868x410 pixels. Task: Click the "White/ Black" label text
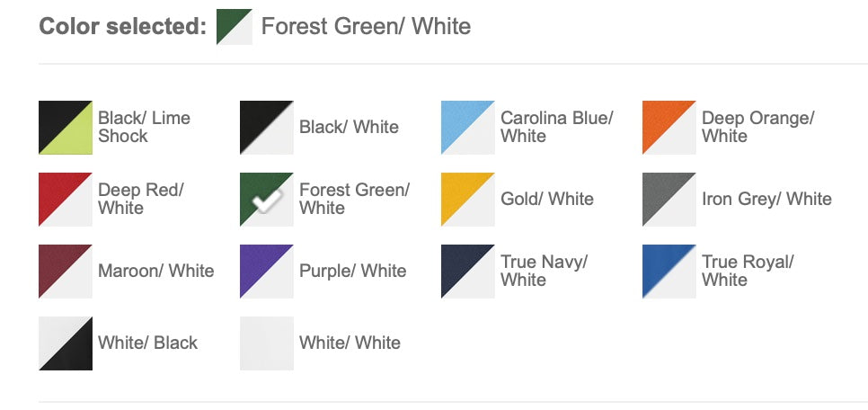coord(147,343)
